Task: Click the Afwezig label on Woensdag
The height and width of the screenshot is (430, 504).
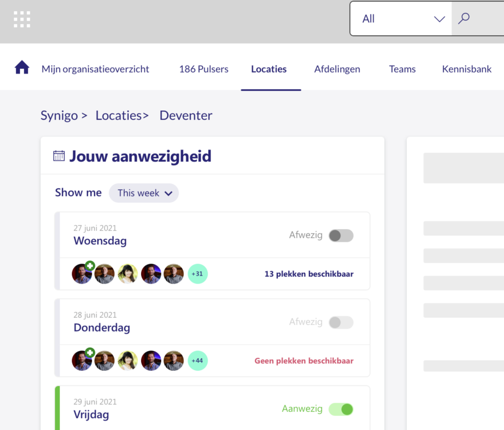Action: (306, 235)
